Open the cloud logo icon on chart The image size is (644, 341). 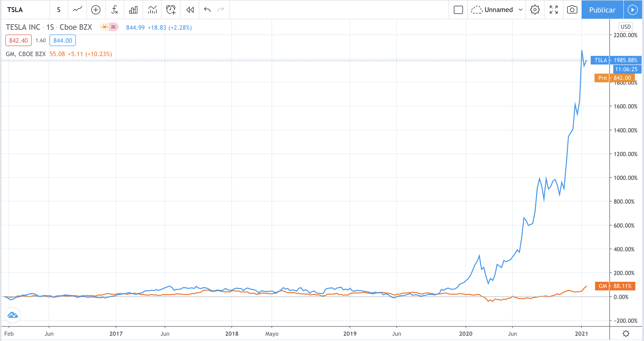pyautogui.click(x=13, y=315)
